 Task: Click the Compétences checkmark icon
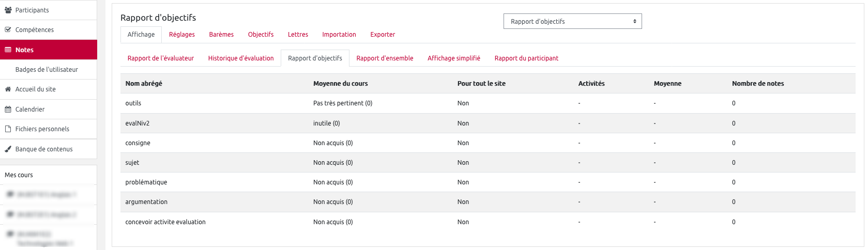pyautogui.click(x=8, y=29)
